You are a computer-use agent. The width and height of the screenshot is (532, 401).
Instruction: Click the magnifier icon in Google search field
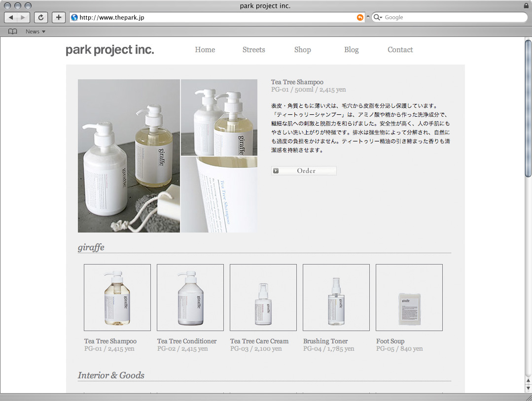377,17
